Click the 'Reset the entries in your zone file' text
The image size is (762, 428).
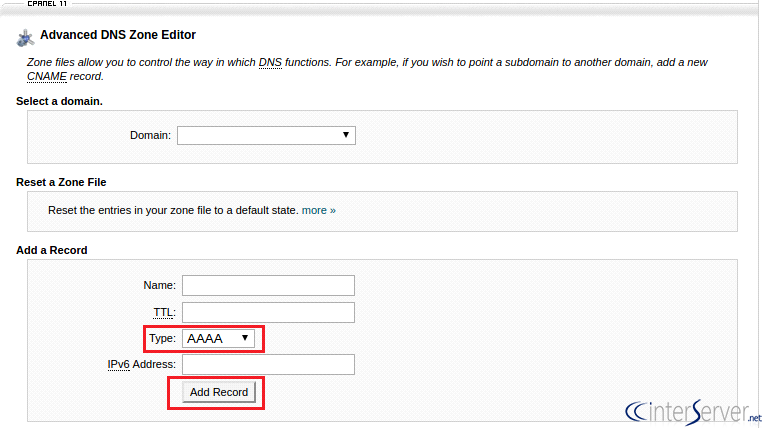point(173,210)
